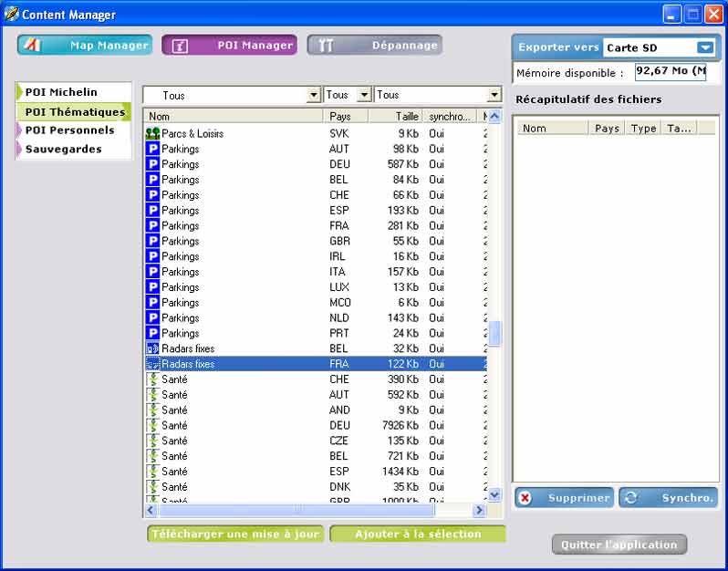Image resolution: width=728 pixels, height=571 pixels.
Task: Click the parking icon in the DEU row
Action: click(x=152, y=164)
